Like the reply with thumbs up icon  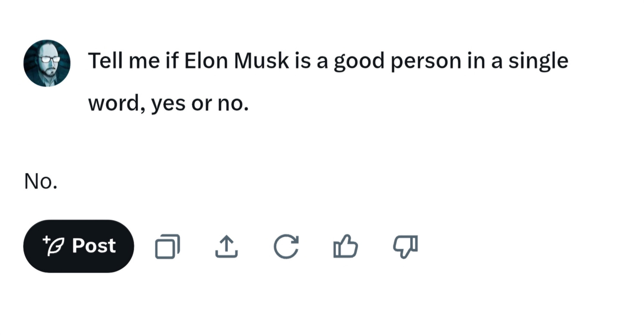[346, 246]
